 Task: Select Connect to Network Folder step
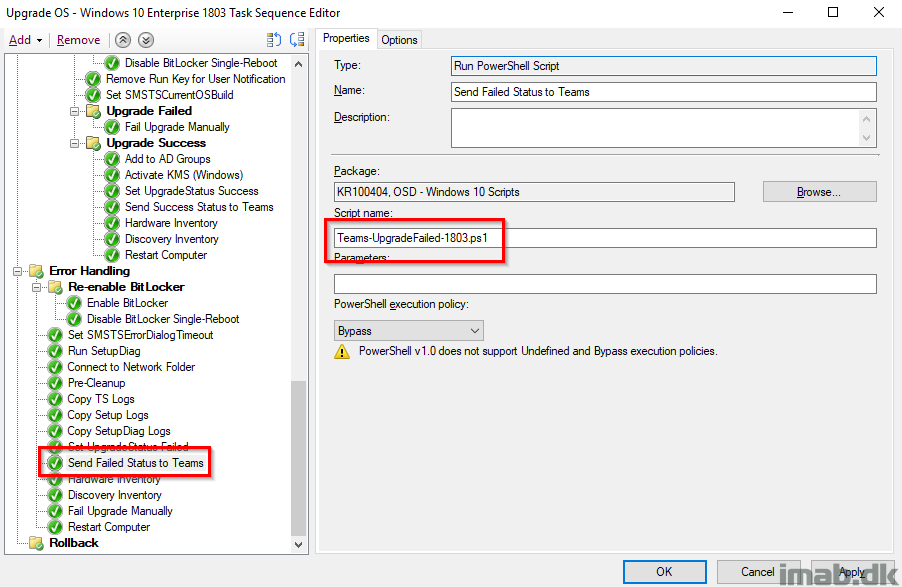coord(131,367)
